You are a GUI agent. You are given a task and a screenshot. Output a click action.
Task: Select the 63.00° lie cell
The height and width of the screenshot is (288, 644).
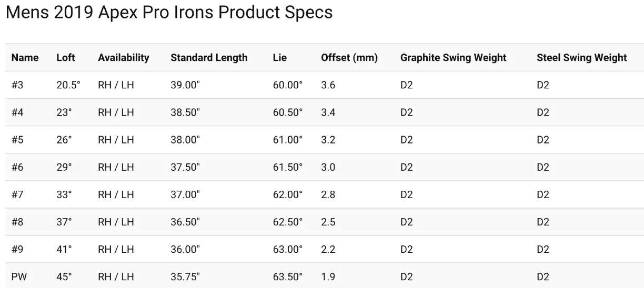tap(288, 249)
